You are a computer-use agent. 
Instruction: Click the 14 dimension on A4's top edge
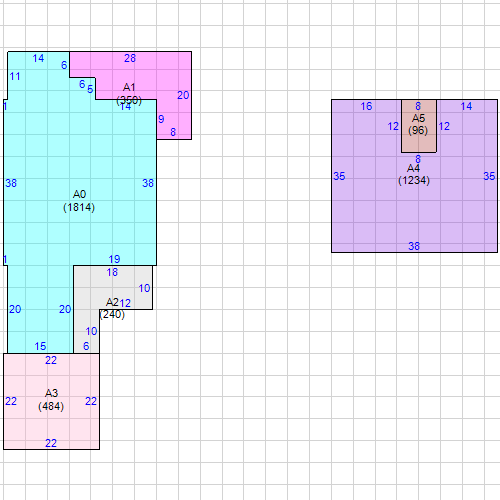pos(466,106)
